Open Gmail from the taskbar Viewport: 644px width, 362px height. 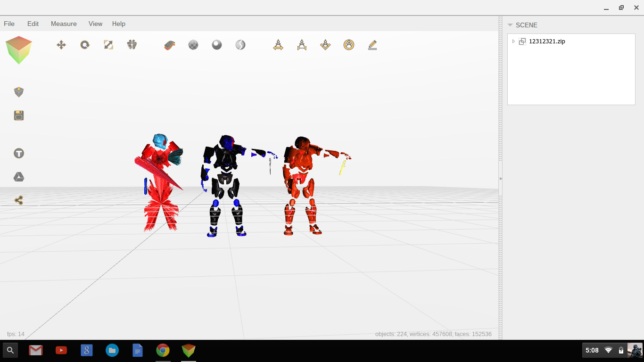(x=36, y=350)
